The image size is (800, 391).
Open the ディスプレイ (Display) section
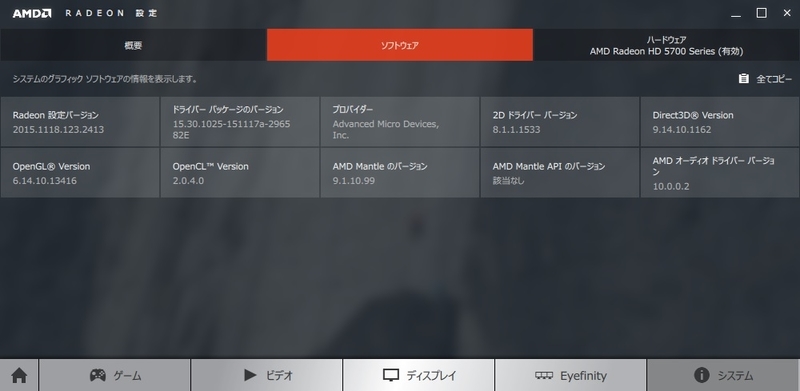coord(419,375)
